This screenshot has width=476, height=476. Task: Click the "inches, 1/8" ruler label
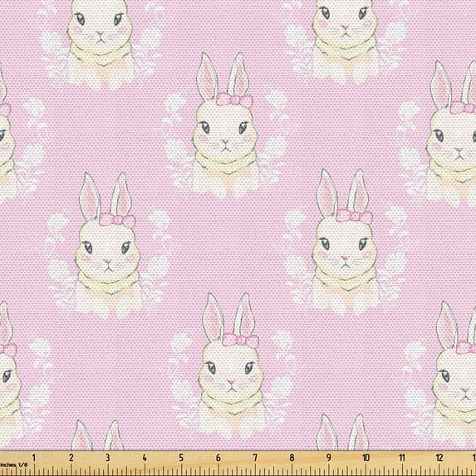(14, 464)
